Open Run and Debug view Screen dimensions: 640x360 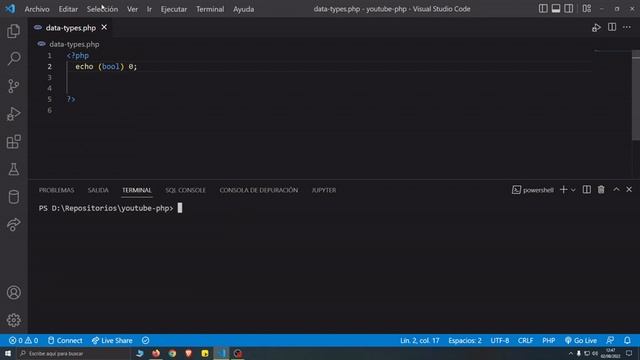[x=13, y=114]
